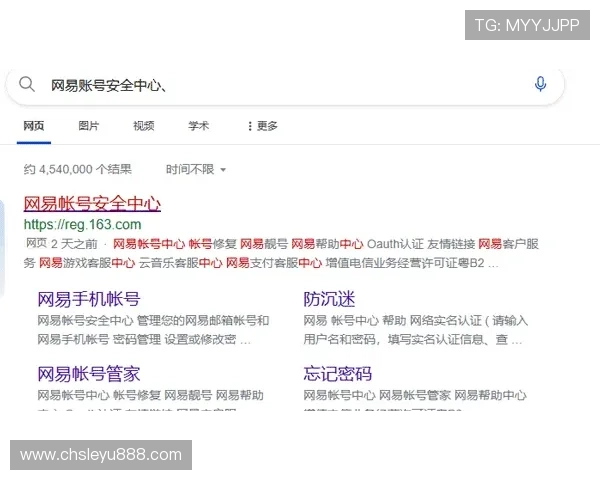Switch to the 视频 tab

click(144, 126)
